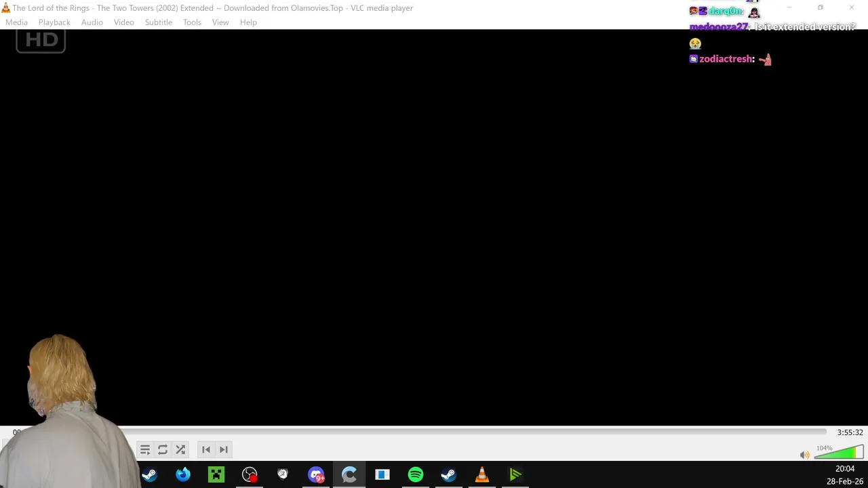Toggle loop repeat mode in VLC

pyautogui.click(x=163, y=449)
